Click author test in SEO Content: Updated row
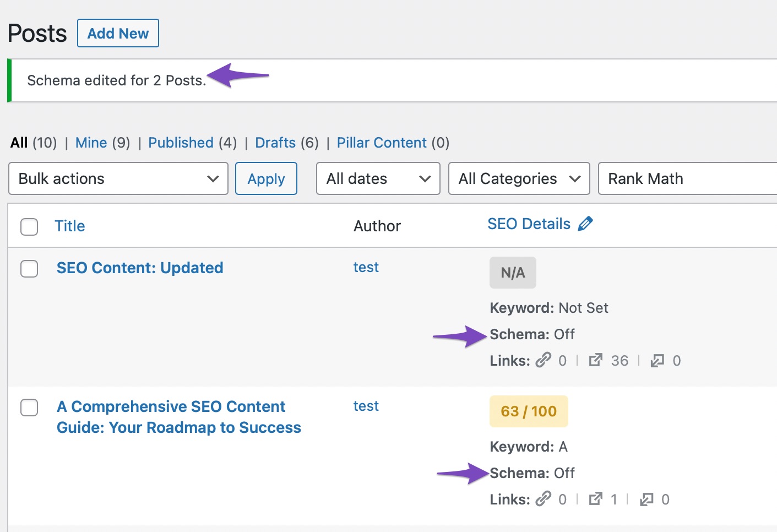The image size is (777, 532). tap(366, 267)
